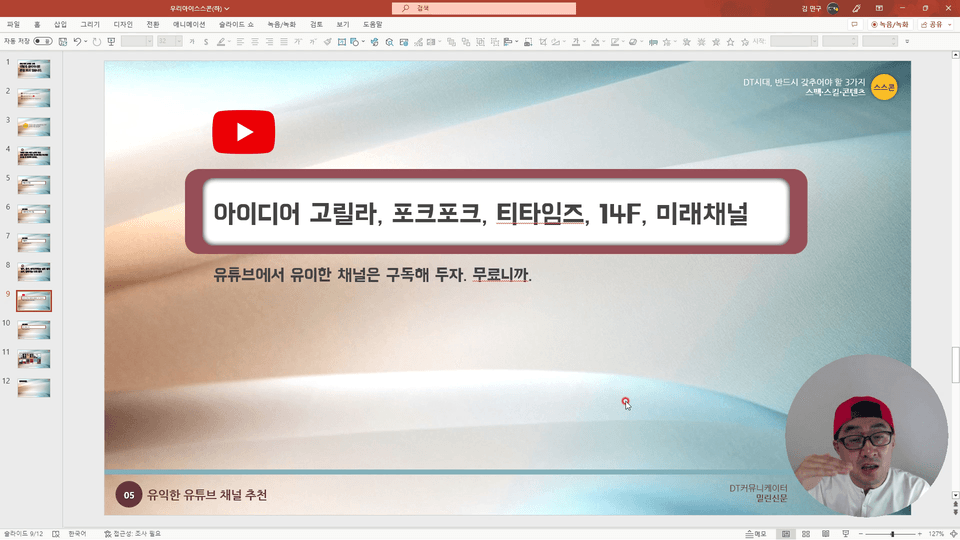Switch to the 디자인 ribbon tab
The width and height of the screenshot is (960, 540).
(123, 24)
